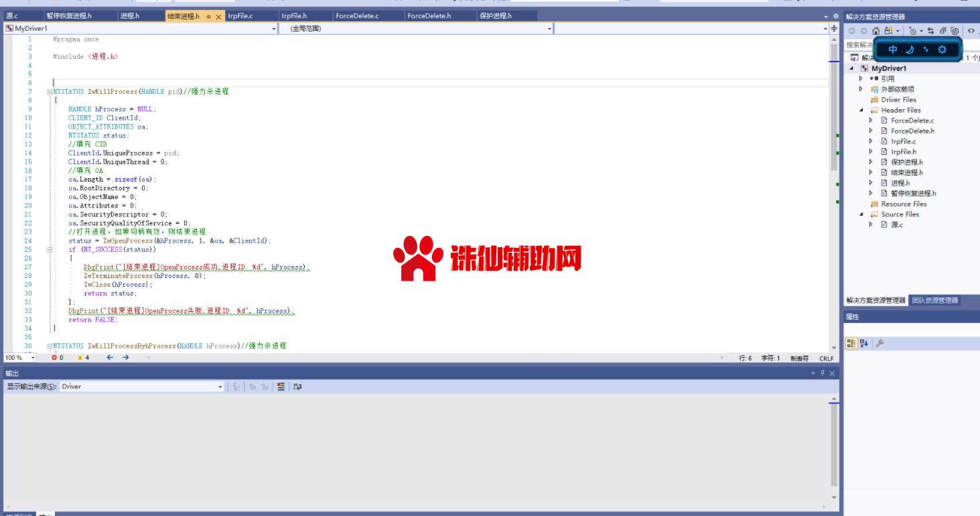This screenshot has height=516, width=980.
Task: Click the 制表符 tabs indicator
Action: pos(799,358)
